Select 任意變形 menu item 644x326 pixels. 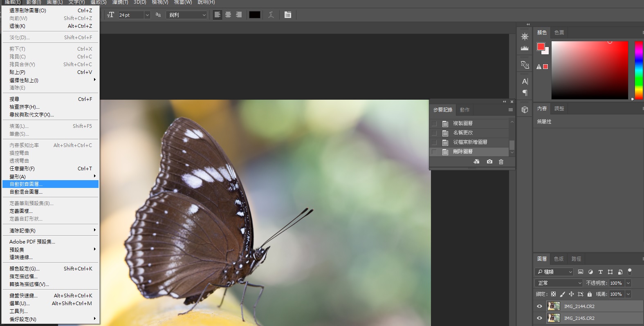point(51,169)
